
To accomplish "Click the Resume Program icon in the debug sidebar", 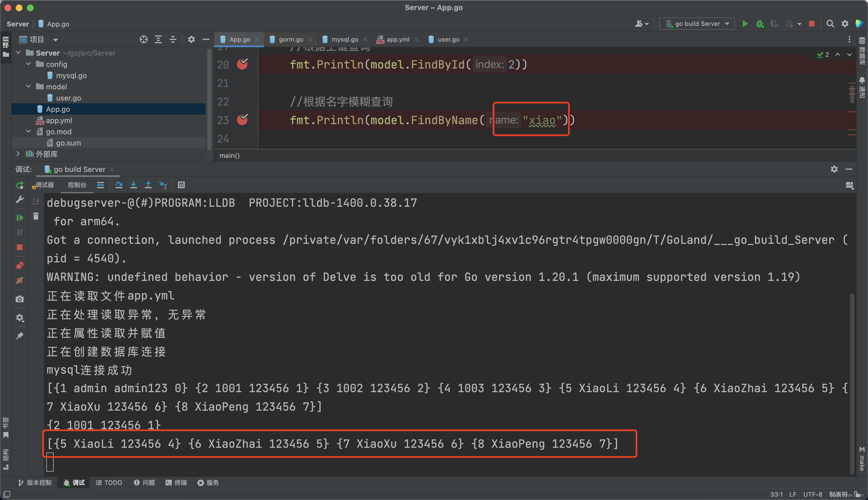I will click(20, 218).
